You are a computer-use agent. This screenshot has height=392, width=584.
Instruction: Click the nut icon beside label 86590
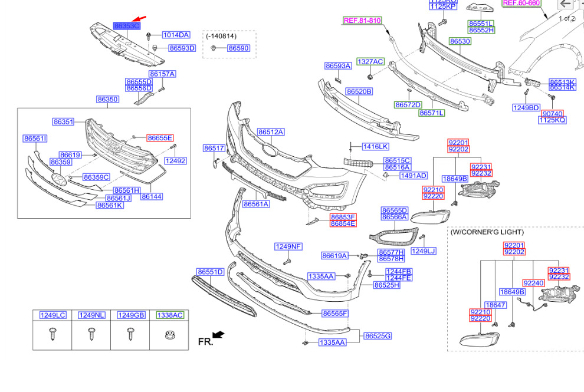point(214,48)
